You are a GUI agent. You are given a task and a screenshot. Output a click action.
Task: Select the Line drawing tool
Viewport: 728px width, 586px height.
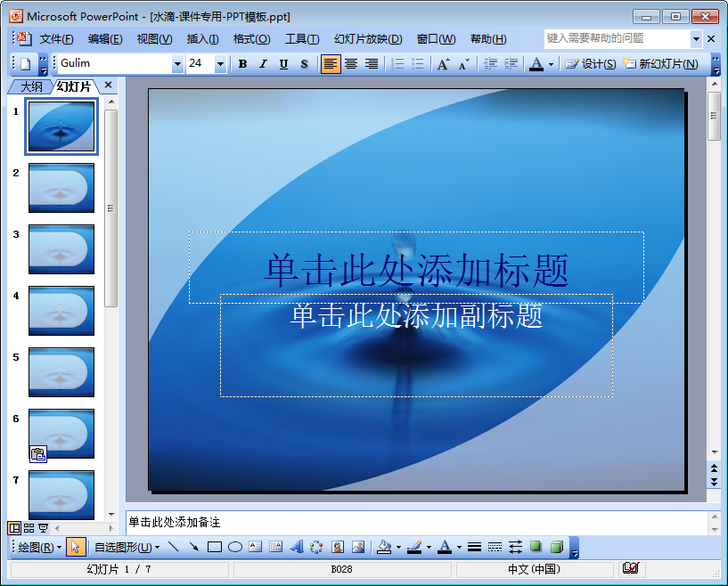173,547
